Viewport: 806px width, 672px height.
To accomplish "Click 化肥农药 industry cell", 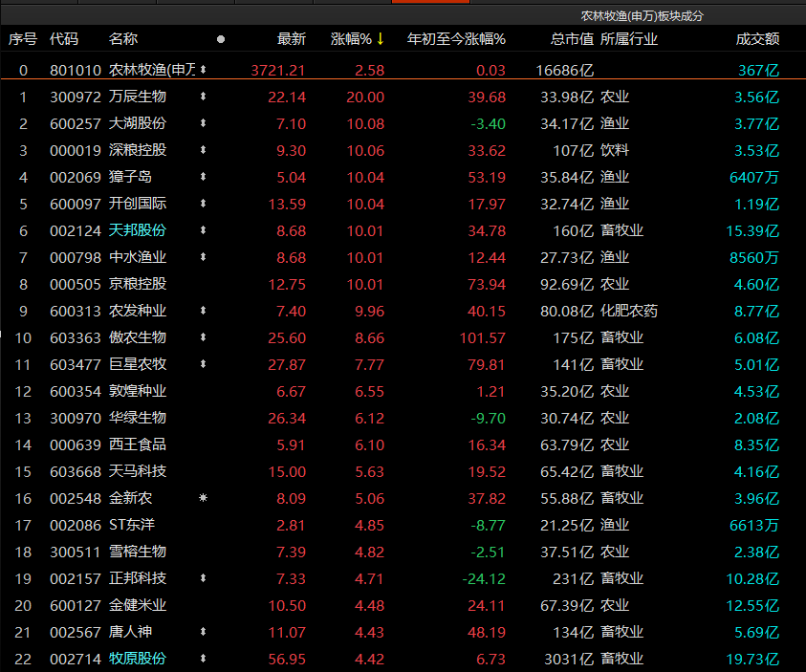I will pos(629,311).
